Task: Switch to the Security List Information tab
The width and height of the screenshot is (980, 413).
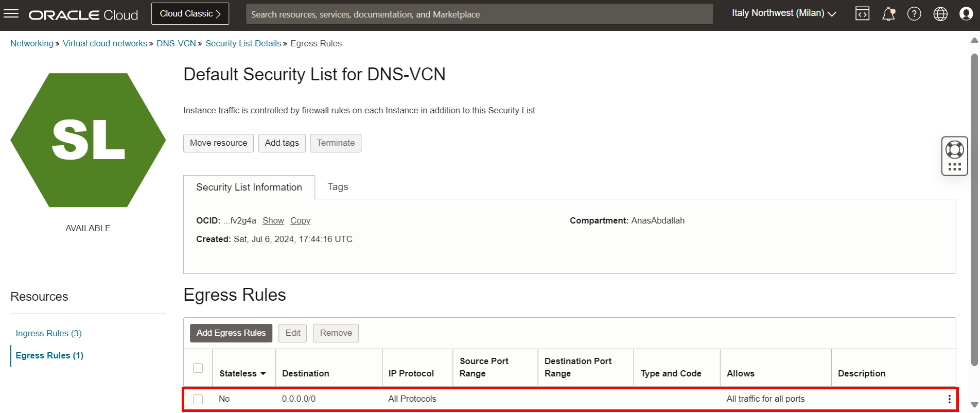Action: tap(249, 187)
